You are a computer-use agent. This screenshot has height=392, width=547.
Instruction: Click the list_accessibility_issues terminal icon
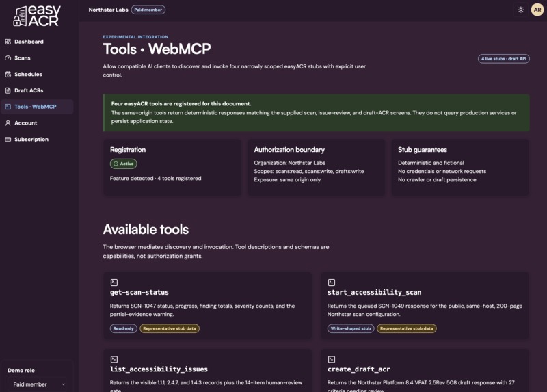(114, 359)
